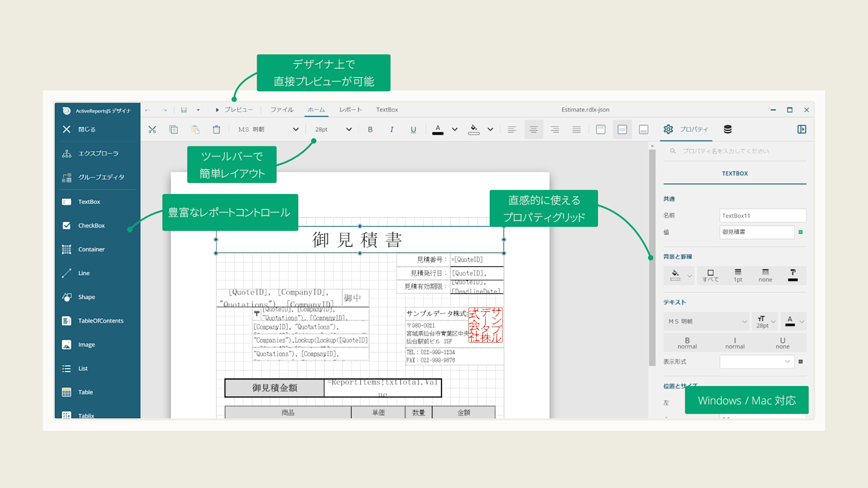Switch to the ホーム tab
The width and height of the screenshot is (868, 488).
(x=316, y=110)
